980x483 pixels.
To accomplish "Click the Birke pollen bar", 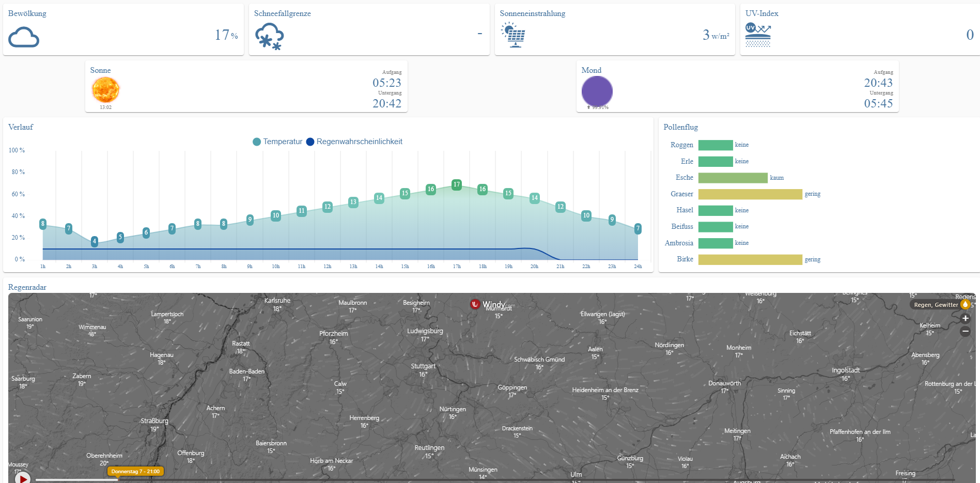I will tap(750, 259).
